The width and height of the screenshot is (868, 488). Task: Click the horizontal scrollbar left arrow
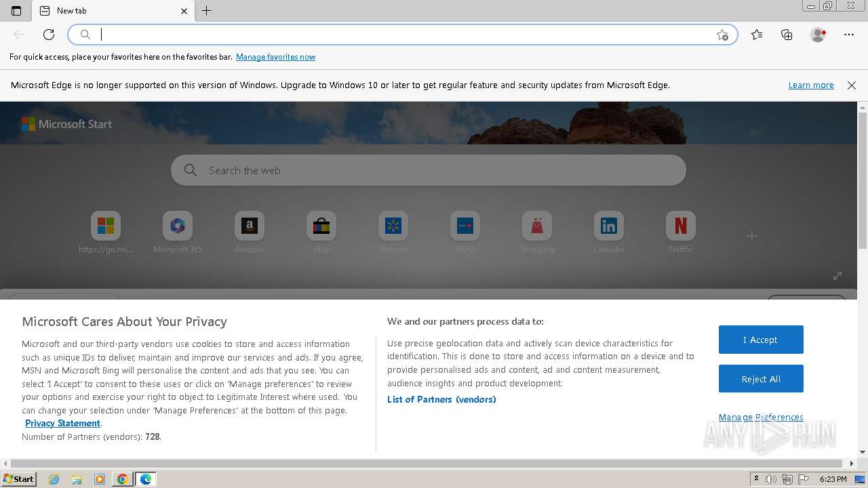pos(5,464)
